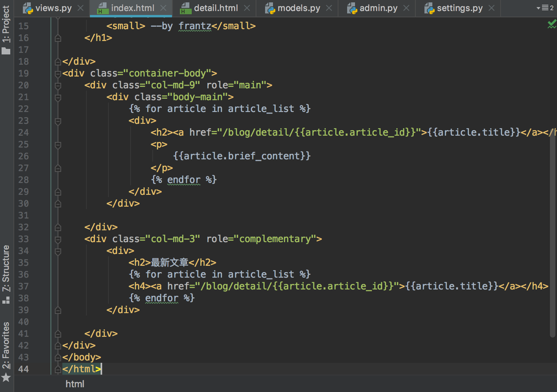Click line number 31 in the gutter

coord(23,215)
